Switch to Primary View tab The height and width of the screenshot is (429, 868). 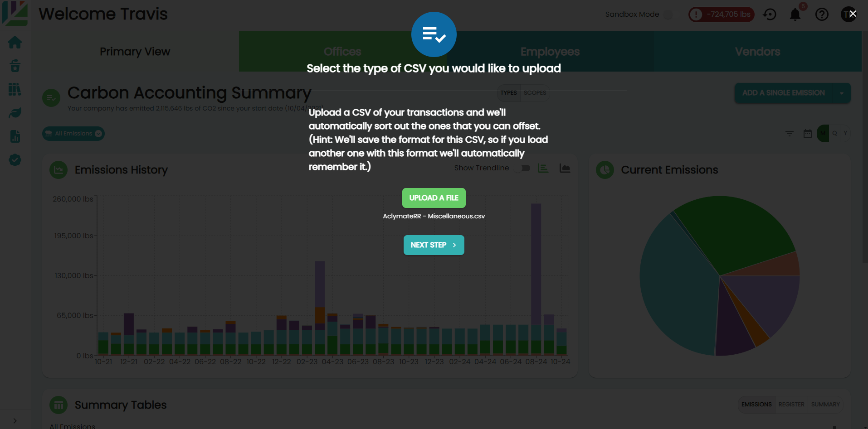135,52
